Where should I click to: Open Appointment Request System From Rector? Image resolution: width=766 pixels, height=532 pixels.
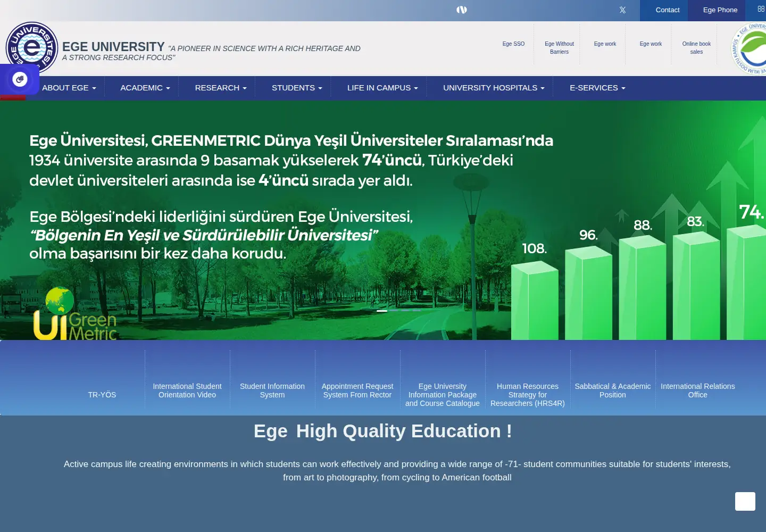tap(357, 390)
